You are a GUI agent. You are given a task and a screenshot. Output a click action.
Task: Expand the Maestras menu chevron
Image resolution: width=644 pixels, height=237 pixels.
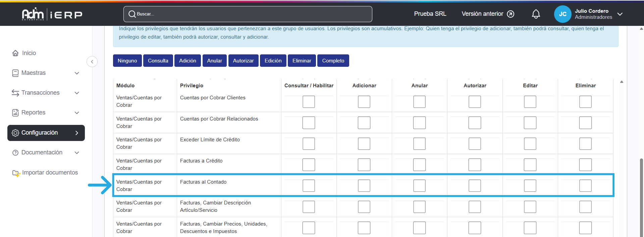(x=77, y=73)
